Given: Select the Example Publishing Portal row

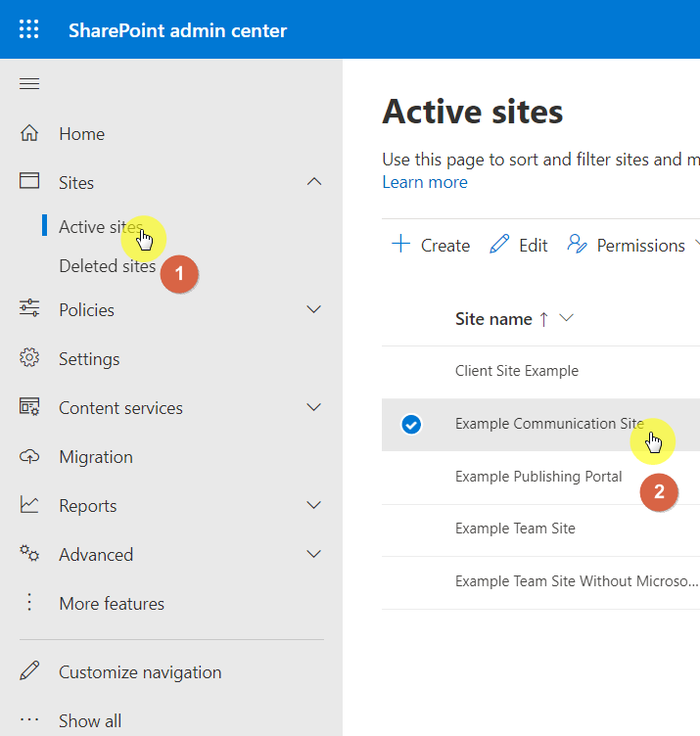Looking at the screenshot, I should coord(540,477).
